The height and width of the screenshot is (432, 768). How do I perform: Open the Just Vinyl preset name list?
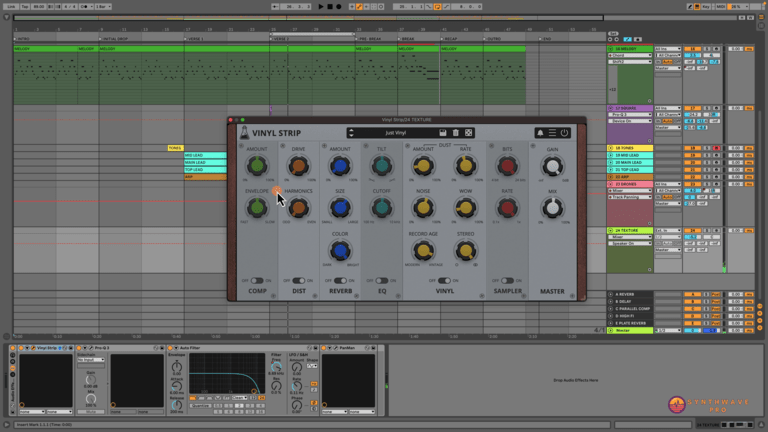tap(395, 133)
